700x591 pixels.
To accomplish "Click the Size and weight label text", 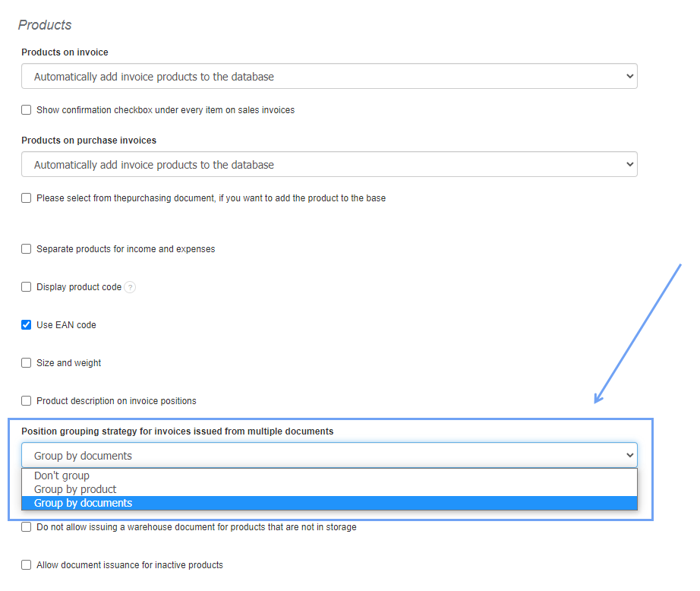I will [68, 363].
